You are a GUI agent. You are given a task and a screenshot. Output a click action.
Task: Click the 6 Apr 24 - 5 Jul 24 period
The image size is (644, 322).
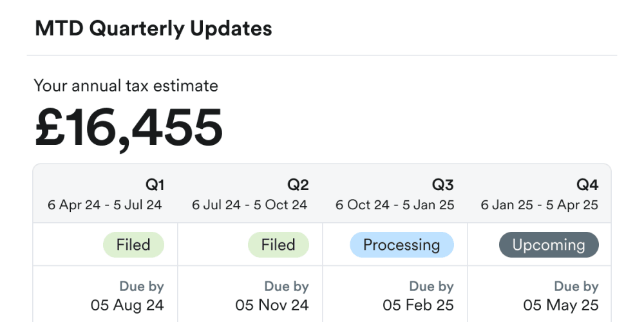pos(105,205)
